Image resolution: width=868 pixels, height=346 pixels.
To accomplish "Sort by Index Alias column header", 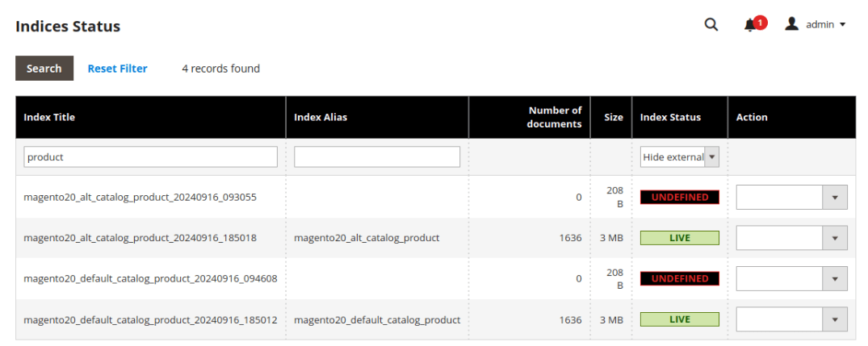I will tap(321, 117).
